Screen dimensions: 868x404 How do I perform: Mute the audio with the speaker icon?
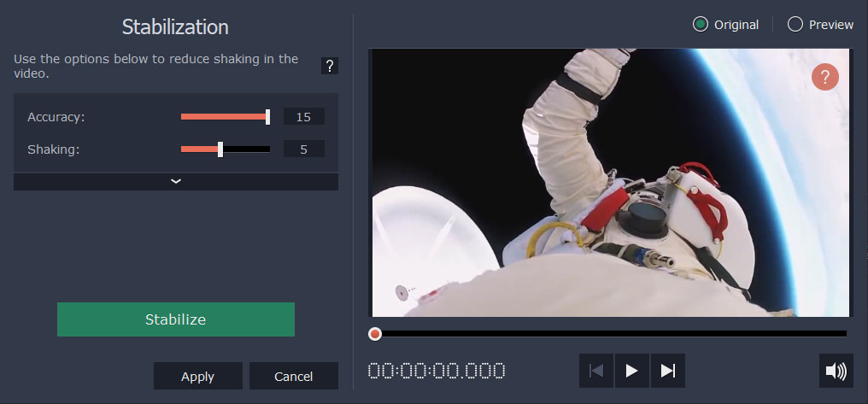click(x=836, y=371)
